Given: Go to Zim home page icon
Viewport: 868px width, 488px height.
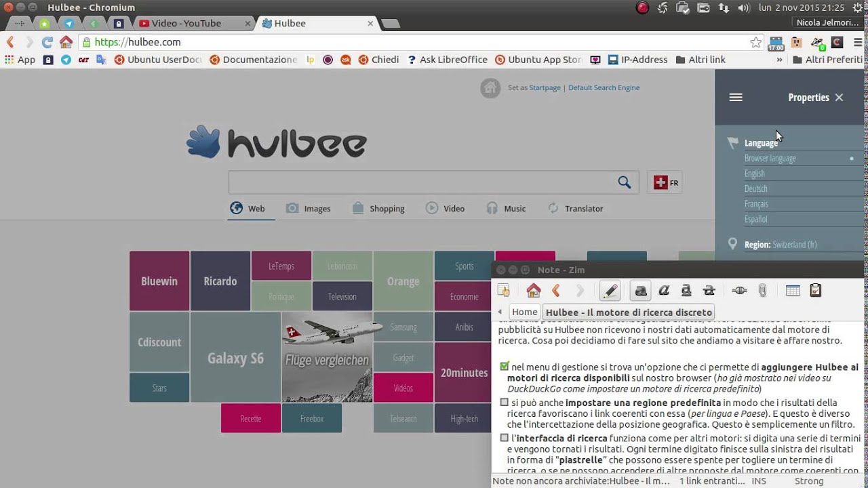Looking at the screenshot, I should click(534, 291).
